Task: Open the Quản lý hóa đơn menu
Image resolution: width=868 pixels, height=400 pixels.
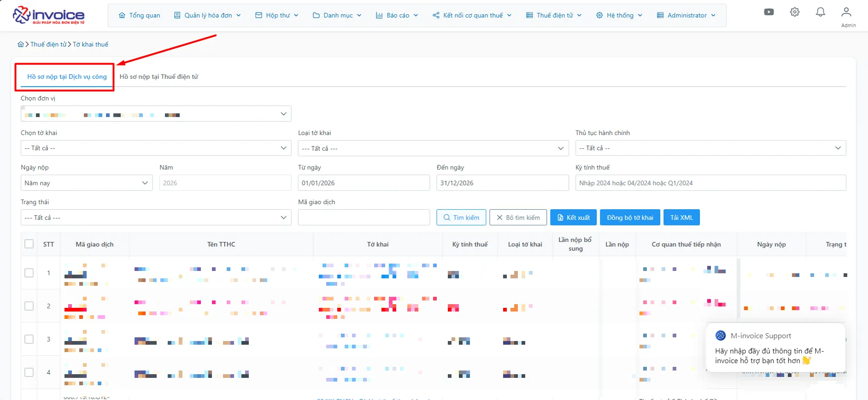Action: pyautogui.click(x=207, y=15)
